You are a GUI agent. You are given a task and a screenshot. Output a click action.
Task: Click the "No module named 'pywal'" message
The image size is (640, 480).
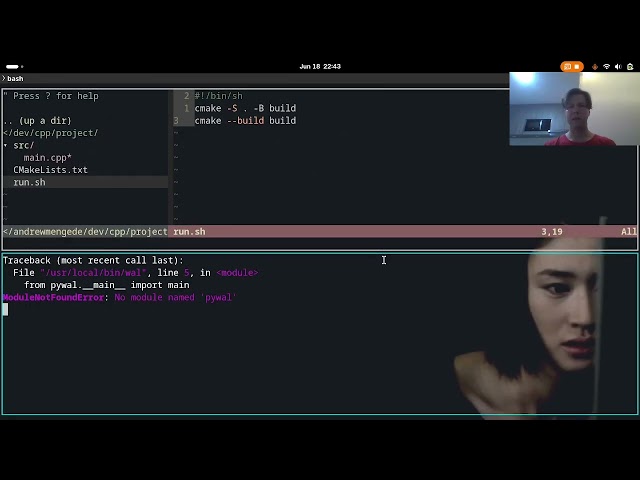pos(176,298)
